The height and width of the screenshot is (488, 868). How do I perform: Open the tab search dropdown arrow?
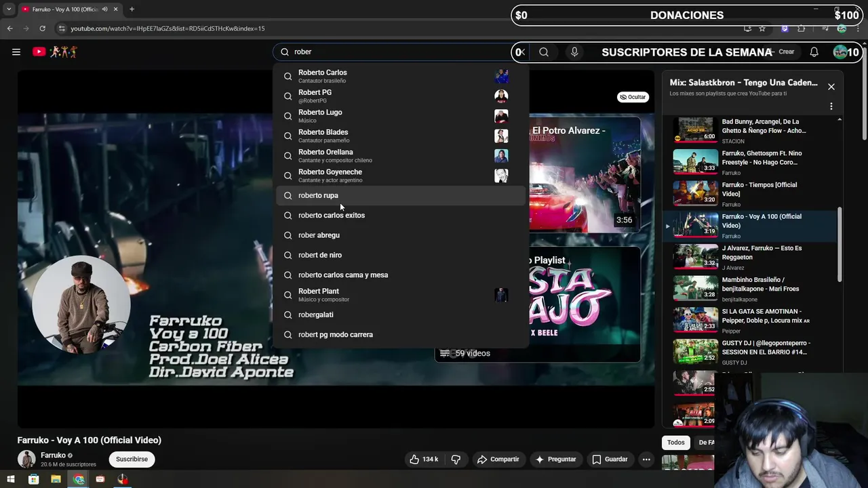(x=9, y=9)
